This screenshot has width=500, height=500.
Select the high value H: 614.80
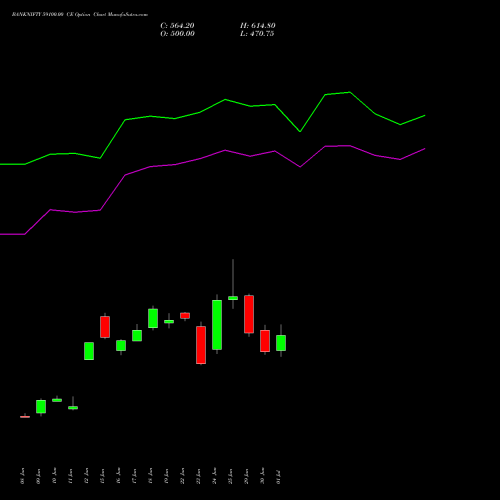258,26
